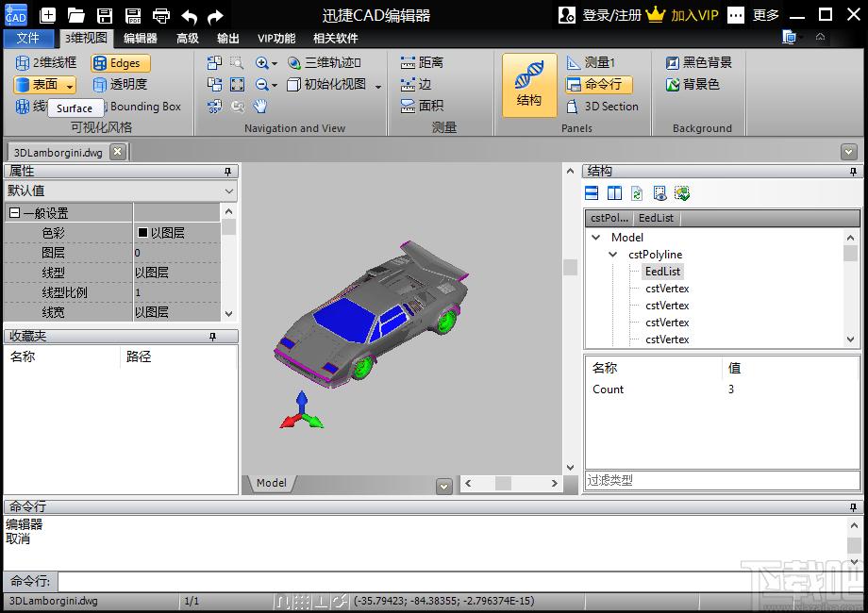Screen dimensions: 868x613
Task: Open the 文件 file menu
Action: click(28, 39)
